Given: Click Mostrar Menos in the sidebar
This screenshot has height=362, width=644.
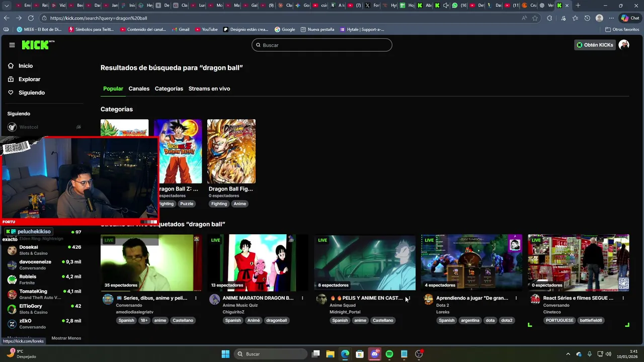Looking at the screenshot, I should (66, 338).
